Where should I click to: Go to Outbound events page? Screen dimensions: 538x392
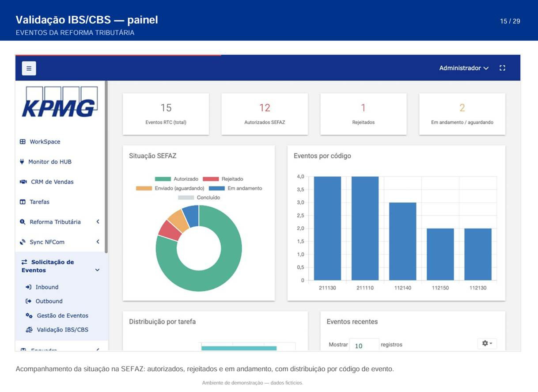(x=49, y=301)
